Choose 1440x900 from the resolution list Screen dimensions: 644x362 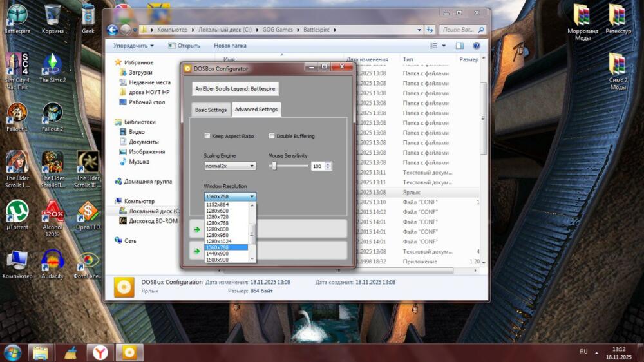(x=227, y=254)
